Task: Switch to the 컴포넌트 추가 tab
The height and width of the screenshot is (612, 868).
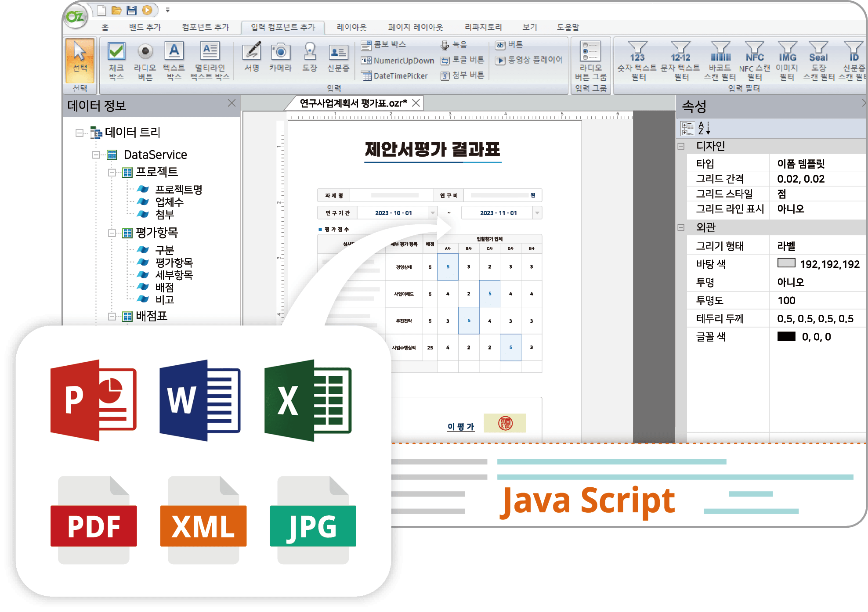Action: point(206,27)
